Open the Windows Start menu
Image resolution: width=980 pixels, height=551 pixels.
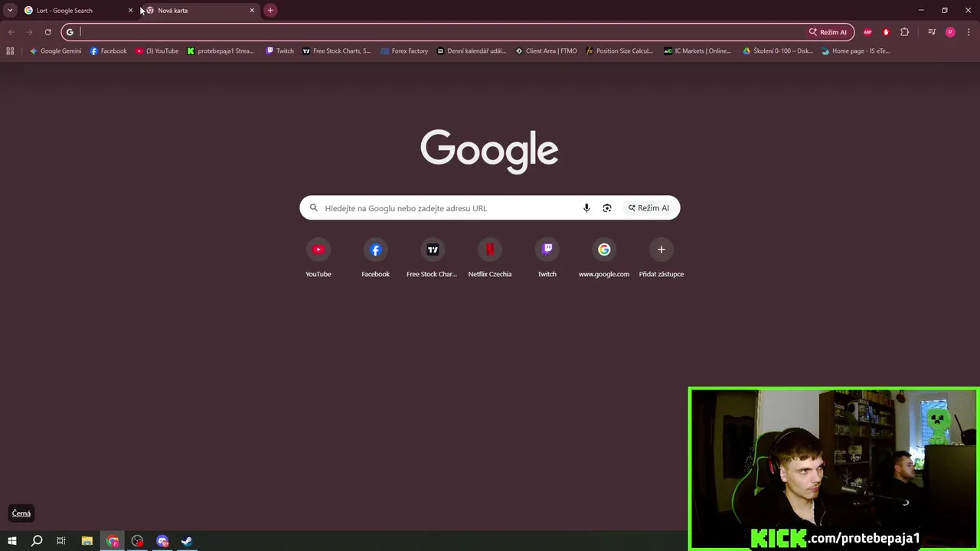coord(11,541)
